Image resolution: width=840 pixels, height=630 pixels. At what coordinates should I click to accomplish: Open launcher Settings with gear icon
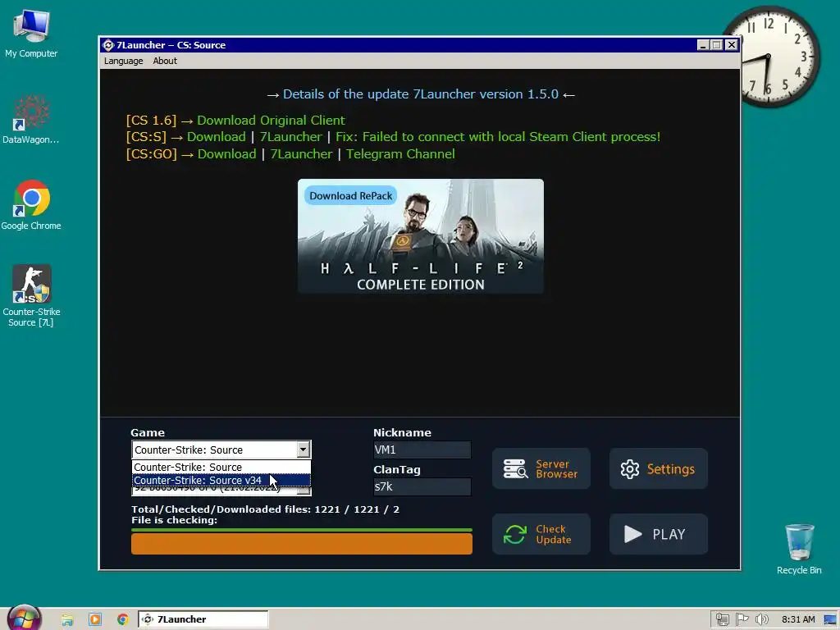659,468
